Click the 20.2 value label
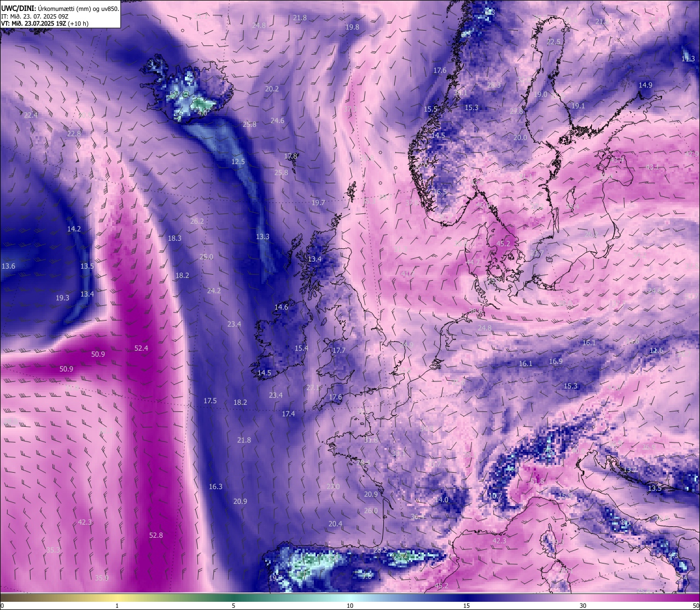This screenshot has width=700, height=610. click(x=272, y=89)
